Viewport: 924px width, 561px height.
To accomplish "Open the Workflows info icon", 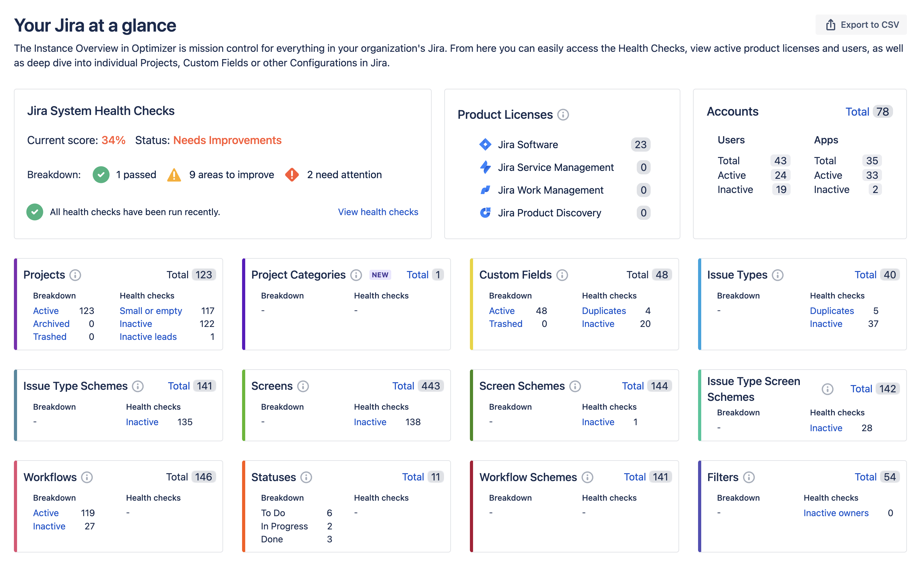I will tap(87, 477).
